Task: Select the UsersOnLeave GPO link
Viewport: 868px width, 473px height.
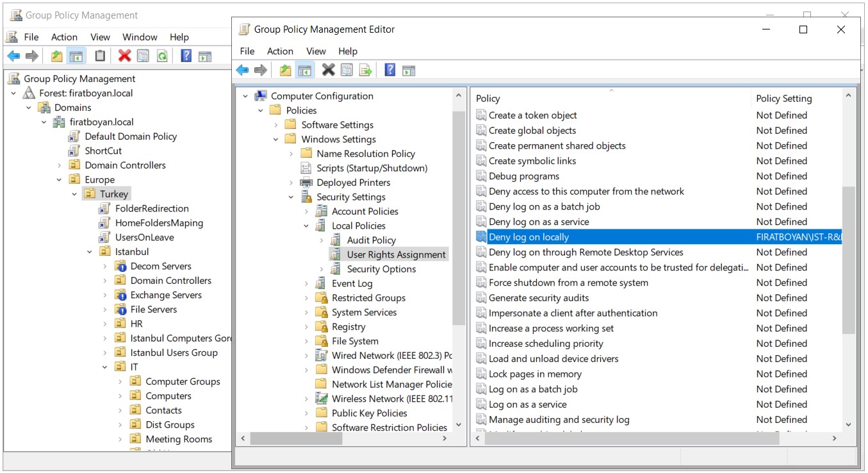Action: (x=145, y=238)
